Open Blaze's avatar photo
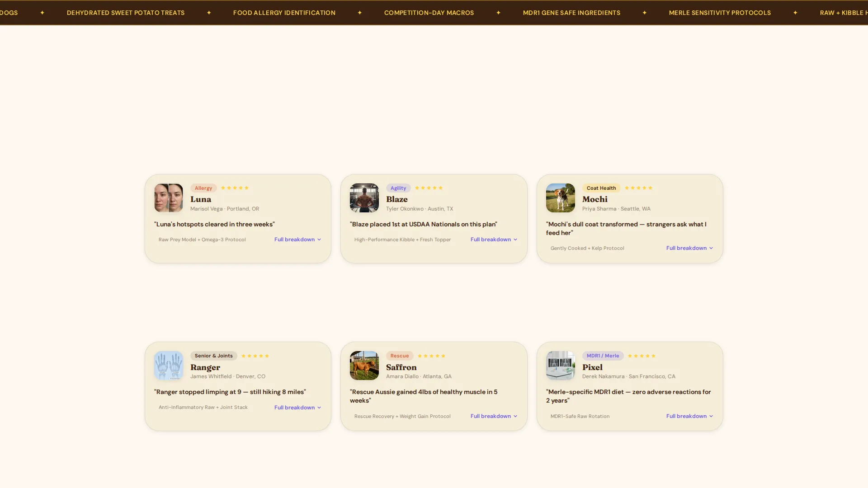This screenshot has height=488, width=868. 364,198
